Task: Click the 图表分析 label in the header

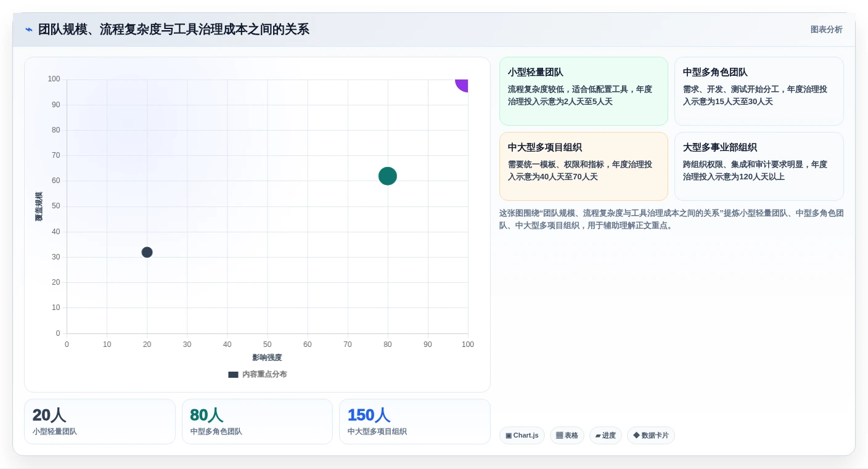Action: click(x=826, y=30)
